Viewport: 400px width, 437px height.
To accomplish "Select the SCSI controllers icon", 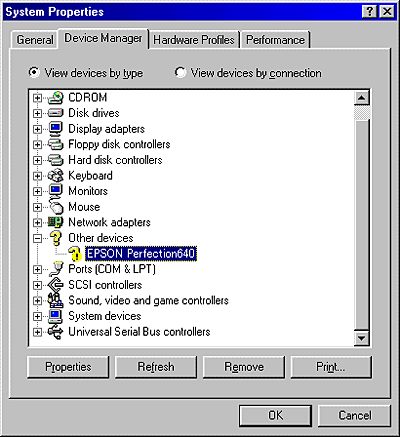I will [55, 285].
